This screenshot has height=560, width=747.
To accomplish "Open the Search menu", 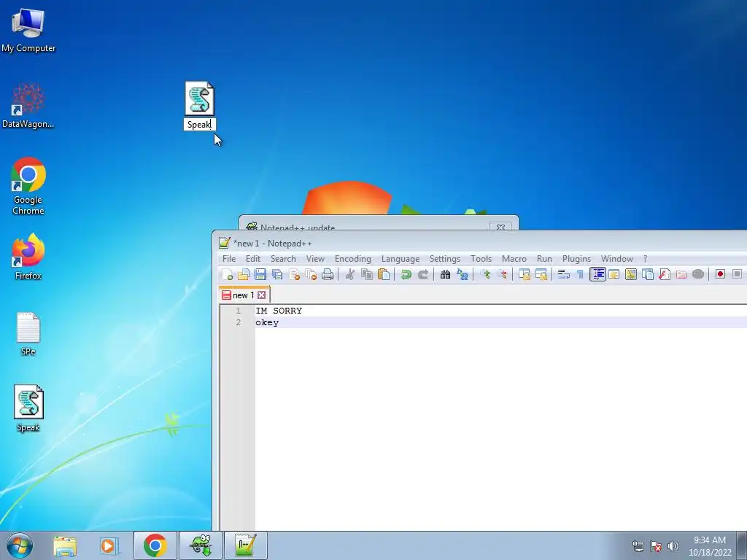I will (x=284, y=259).
